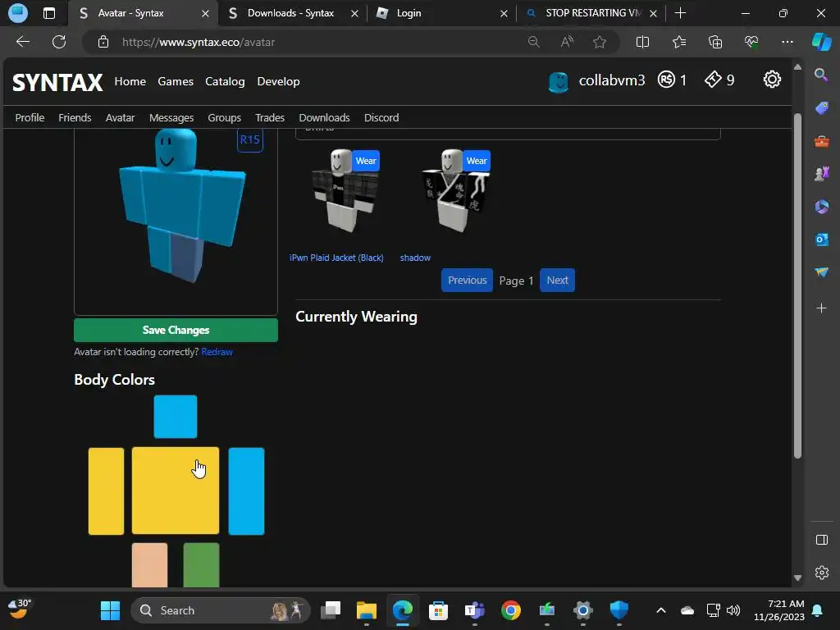The image size is (840, 630).
Task: Open Tools briefcase sidebar icon
Action: (821, 141)
